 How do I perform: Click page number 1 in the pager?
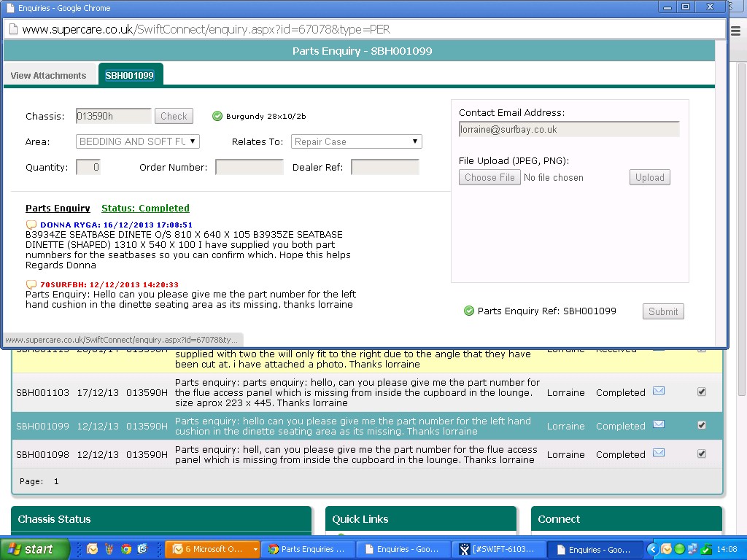pyautogui.click(x=56, y=481)
